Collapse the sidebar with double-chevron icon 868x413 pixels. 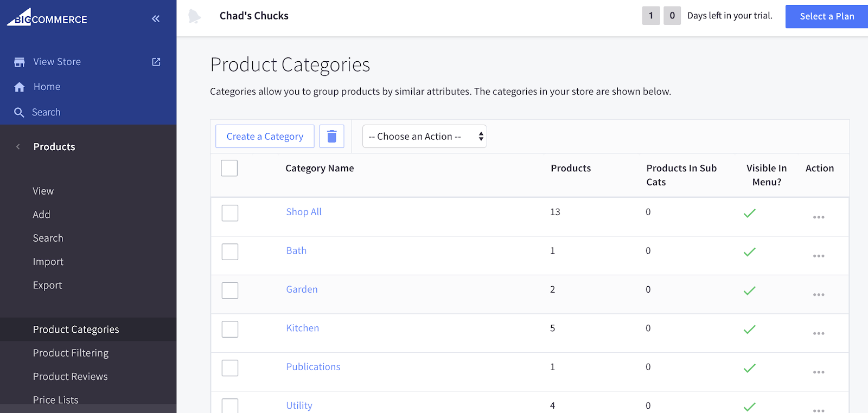click(x=156, y=19)
